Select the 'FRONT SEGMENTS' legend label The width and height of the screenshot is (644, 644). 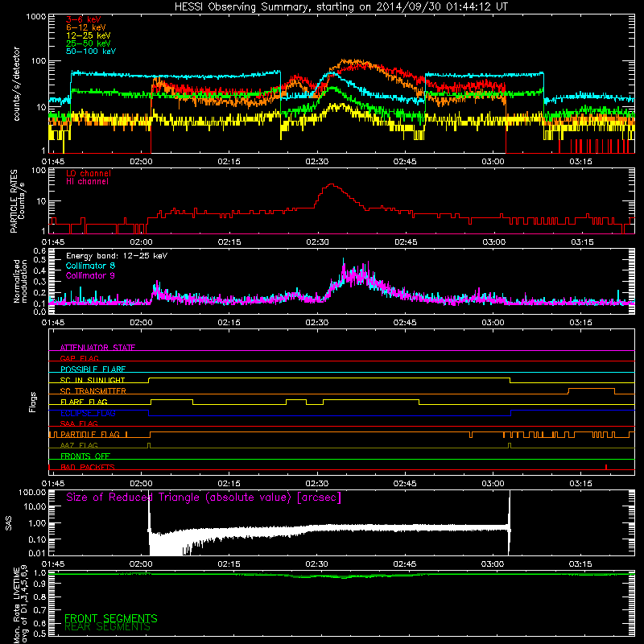coord(111,618)
